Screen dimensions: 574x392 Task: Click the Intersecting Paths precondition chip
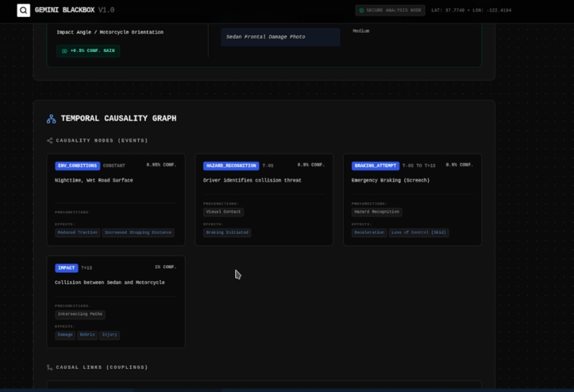pos(80,314)
